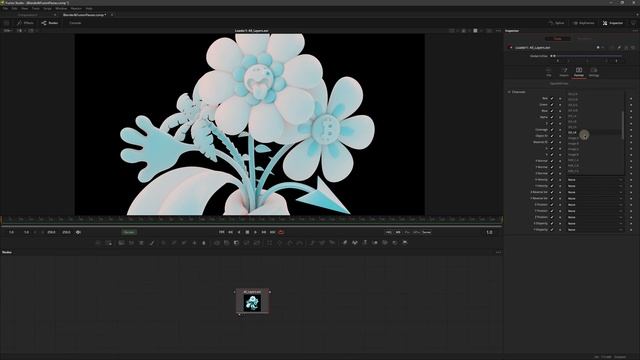This screenshot has height=360, width=640.
Task: Toggle the Material ID channel checkbox
Action: [x=552, y=142]
